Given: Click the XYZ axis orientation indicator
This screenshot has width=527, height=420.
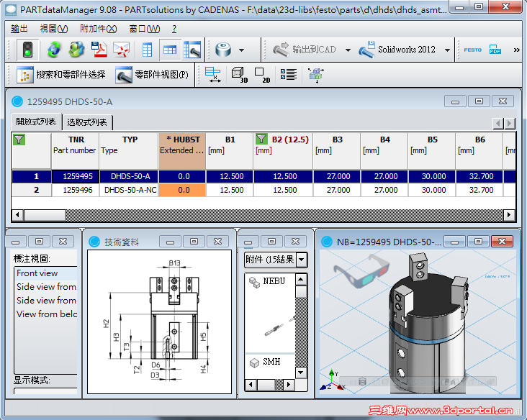Looking at the screenshot, I should [x=333, y=380].
